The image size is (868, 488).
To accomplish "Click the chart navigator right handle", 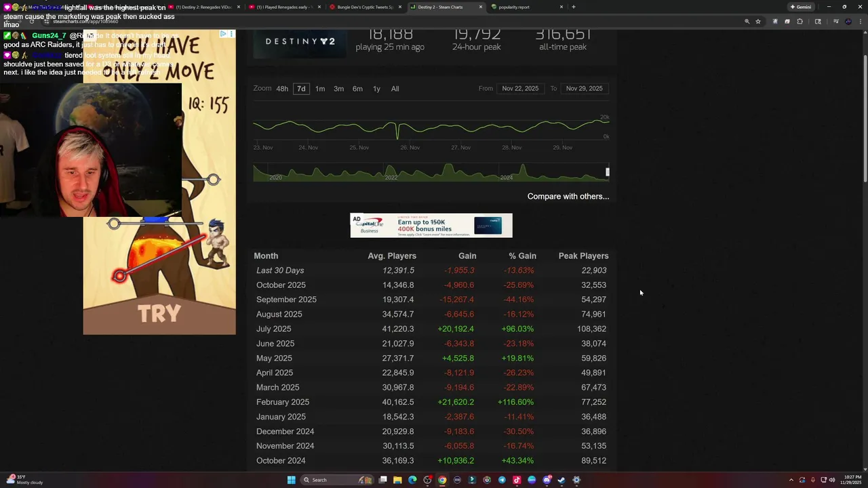I will (608, 172).
